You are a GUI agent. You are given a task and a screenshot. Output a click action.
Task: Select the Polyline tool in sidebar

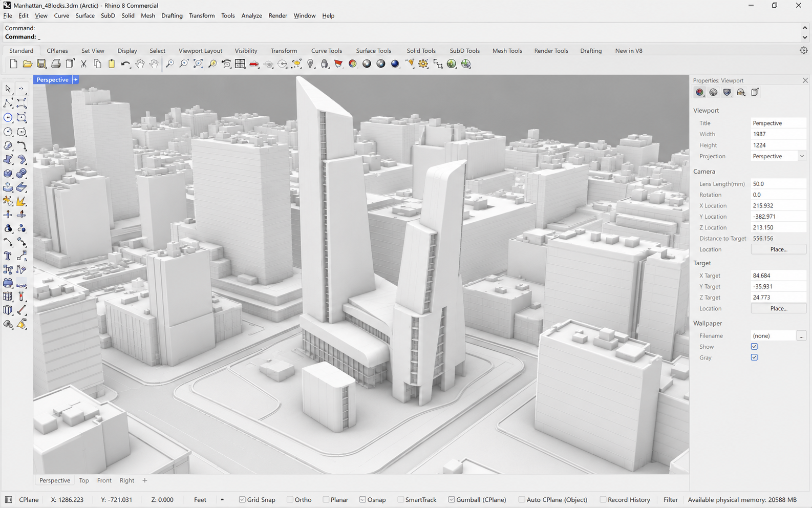tap(8, 103)
